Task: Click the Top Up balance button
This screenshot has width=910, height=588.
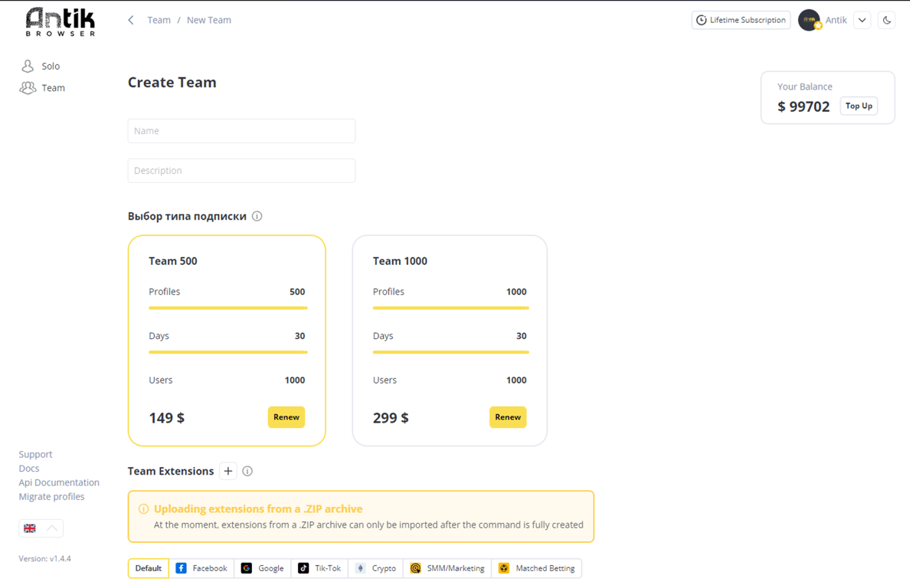Action: [x=859, y=106]
